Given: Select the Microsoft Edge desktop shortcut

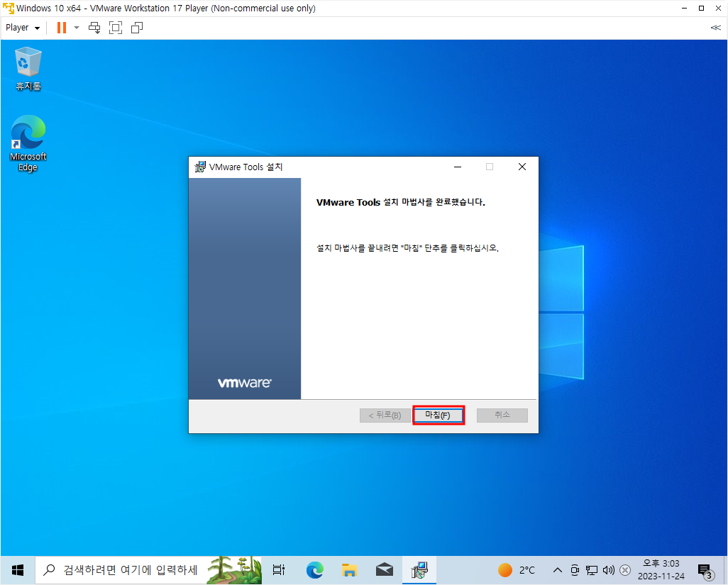Looking at the screenshot, I should 28,143.
